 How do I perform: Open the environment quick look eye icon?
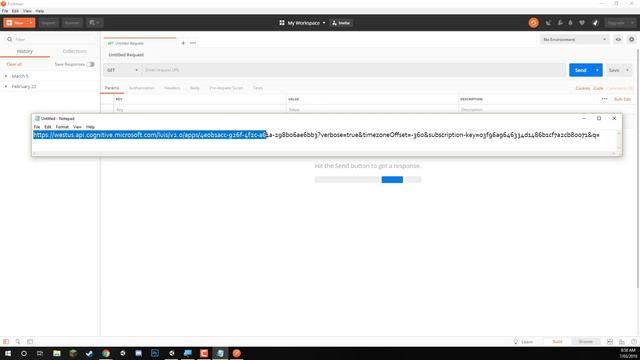(x=618, y=40)
